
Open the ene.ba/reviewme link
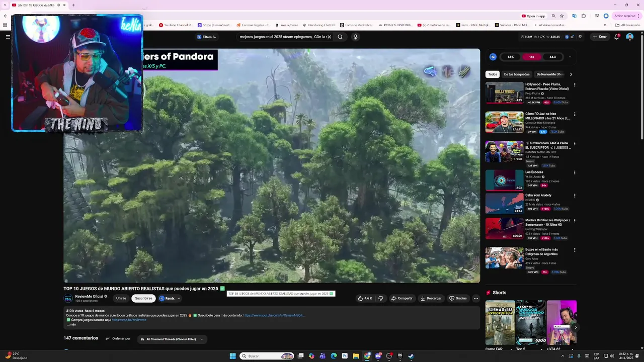tap(129, 320)
